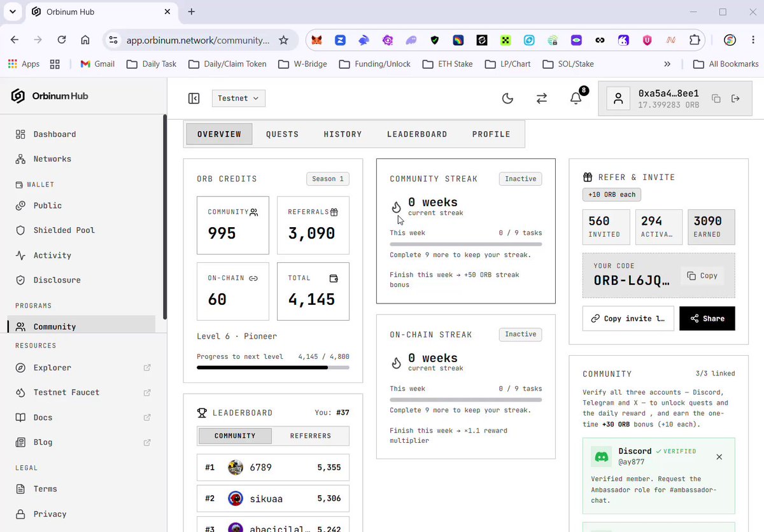The width and height of the screenshot is (764, 532).
Task: Select Community leaderboard toggle
Action: (x=235, y=436)
